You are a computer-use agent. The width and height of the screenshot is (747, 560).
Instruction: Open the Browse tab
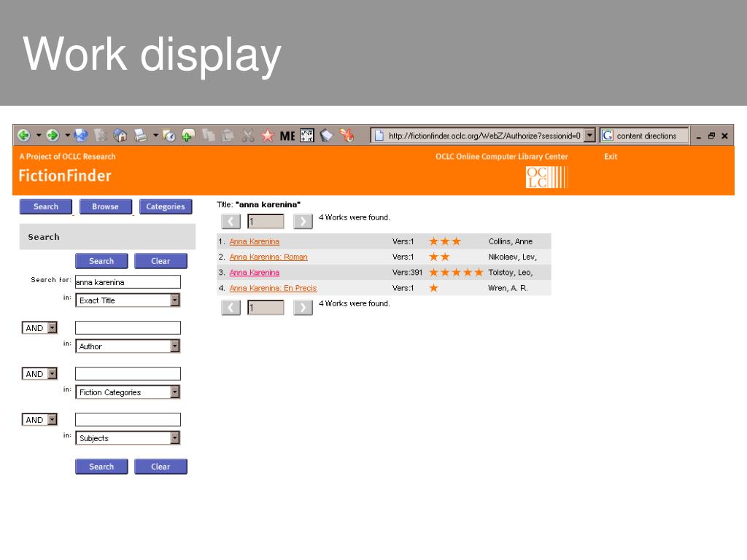(105, 206)
